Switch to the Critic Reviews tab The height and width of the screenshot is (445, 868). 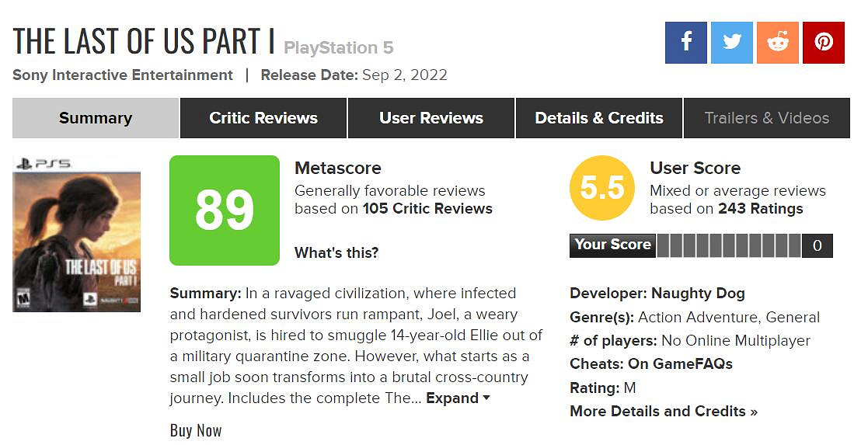[x=263, y=118]
